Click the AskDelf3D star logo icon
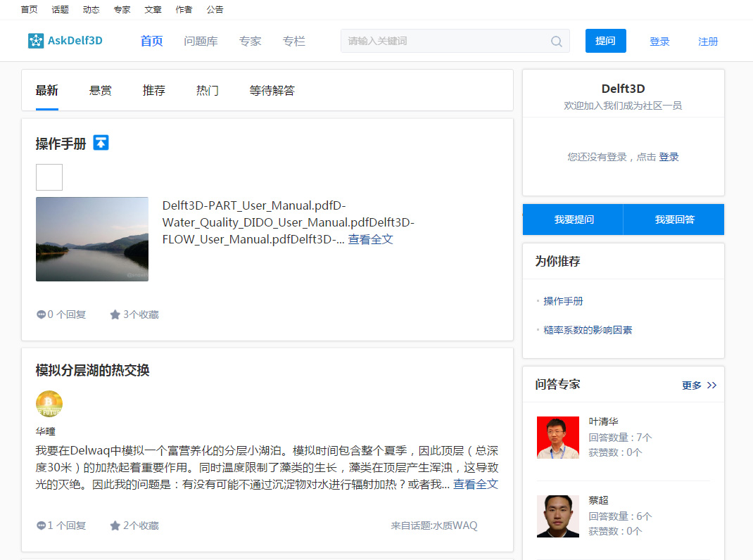The width and height of the screenshot is (753, 560). point(35,41)
